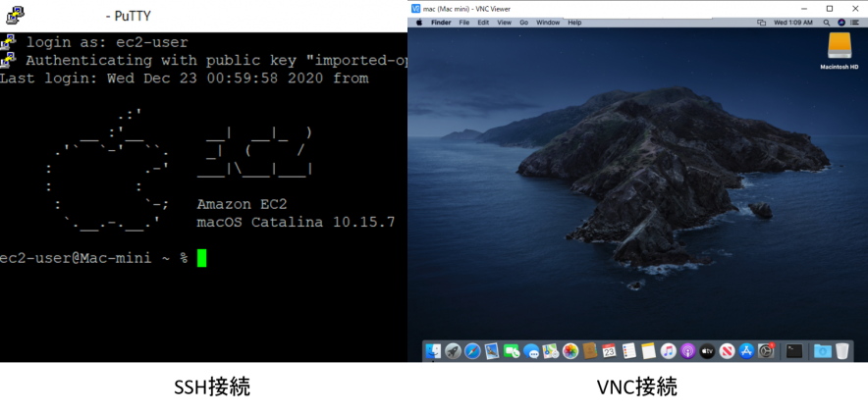
Task: Launch Terminal from the Dock
Action: click(794, 351)
